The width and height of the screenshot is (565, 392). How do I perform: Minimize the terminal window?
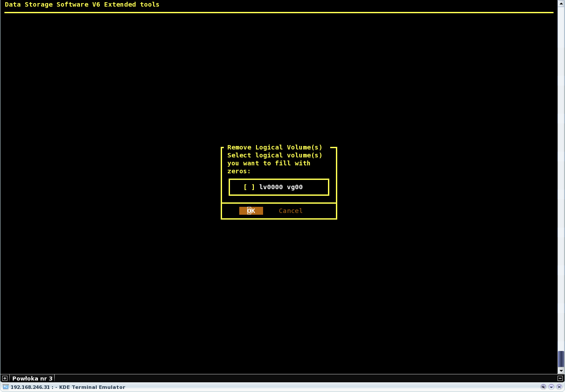point(551,387)
